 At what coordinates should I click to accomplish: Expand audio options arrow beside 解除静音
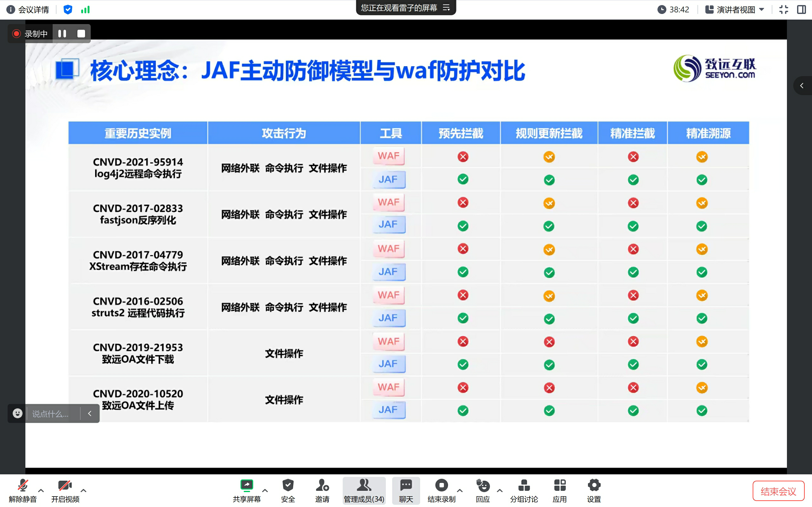click(41, 490)
